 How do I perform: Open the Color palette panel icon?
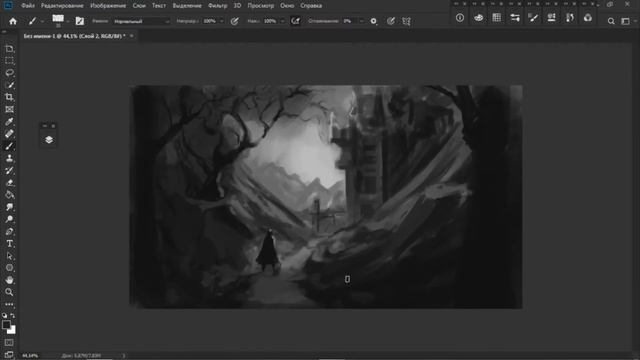click(x=478, y=18)
